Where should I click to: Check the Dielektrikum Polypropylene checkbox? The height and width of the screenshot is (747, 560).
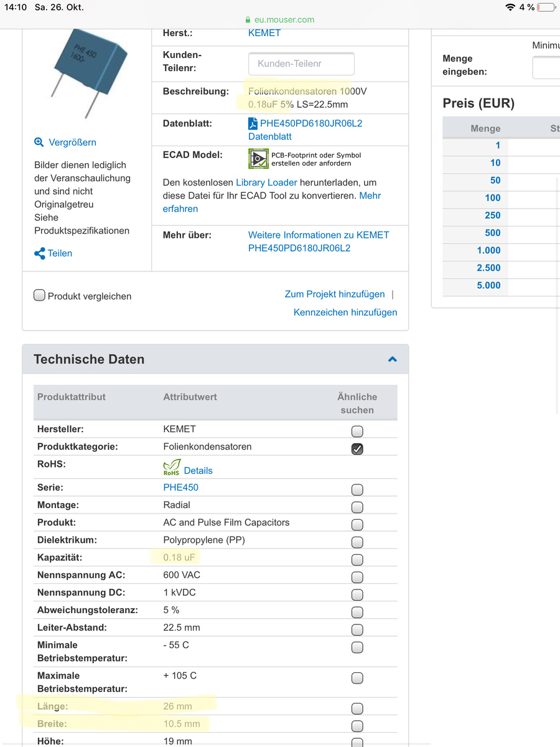[357, 542]
